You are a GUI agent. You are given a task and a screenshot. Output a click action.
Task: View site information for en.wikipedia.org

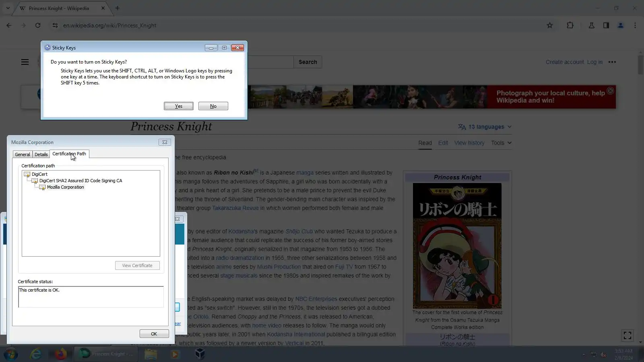point(55,25)
